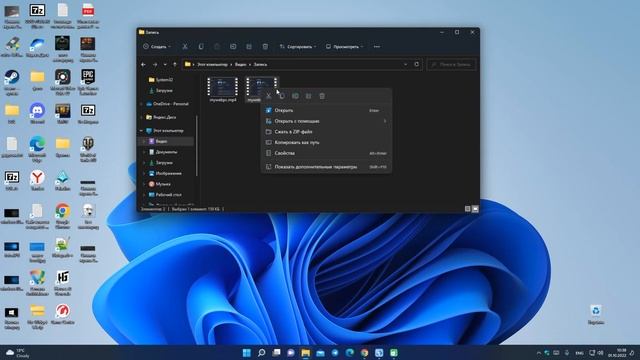Go forward with the Explorer forward arrow
This screenshot has width=640, height=360.
coord(155,64)
